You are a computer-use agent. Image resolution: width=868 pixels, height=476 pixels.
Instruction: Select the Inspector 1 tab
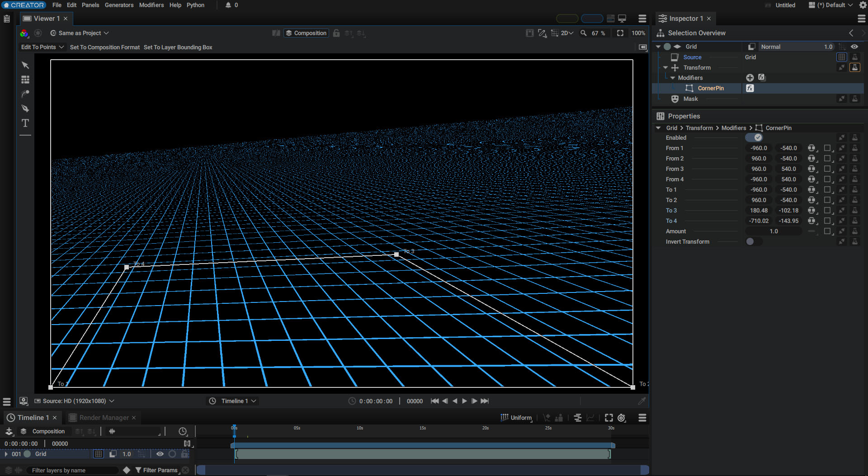686,19
